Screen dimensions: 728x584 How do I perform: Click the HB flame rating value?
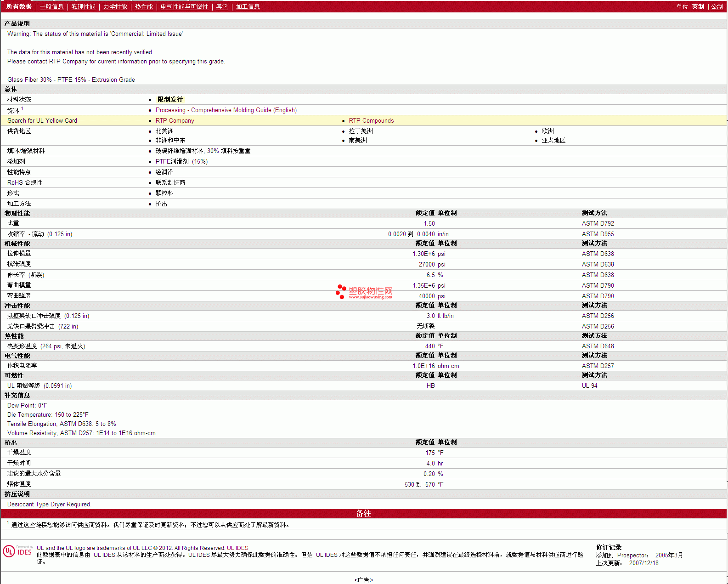pos(430,386)
